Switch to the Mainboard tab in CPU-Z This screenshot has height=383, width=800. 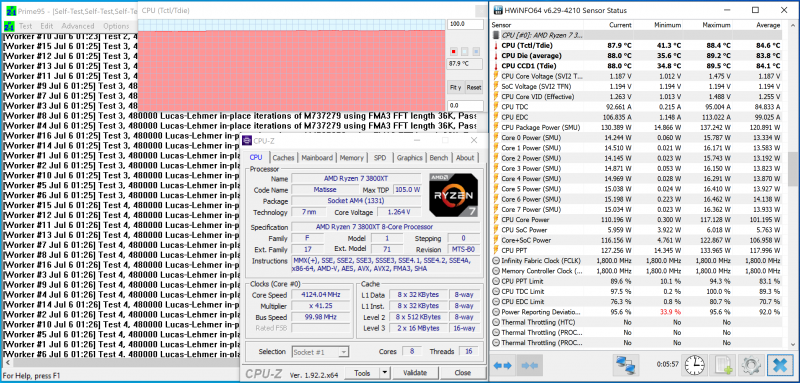317,158
